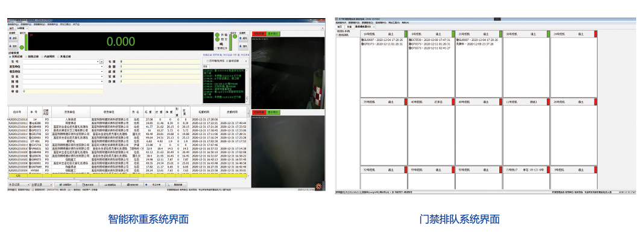Open the 发货单位 dropdown
The height and width of the screenshot is (237, 644).
[101, 66]
